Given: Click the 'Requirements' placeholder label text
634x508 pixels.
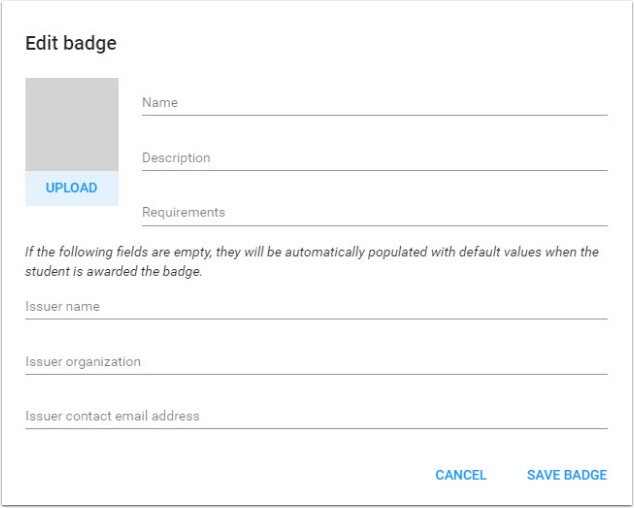Looking at the screenshot, I should [183, 212].
